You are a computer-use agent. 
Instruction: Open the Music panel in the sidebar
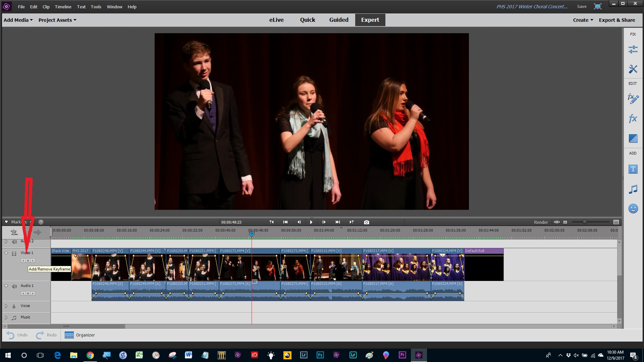click(x=633, y=189)
